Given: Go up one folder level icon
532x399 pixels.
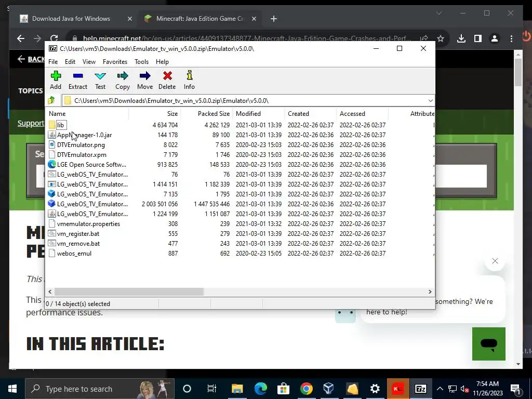Looking at the screenshot, I should click(x=51, y=100).
